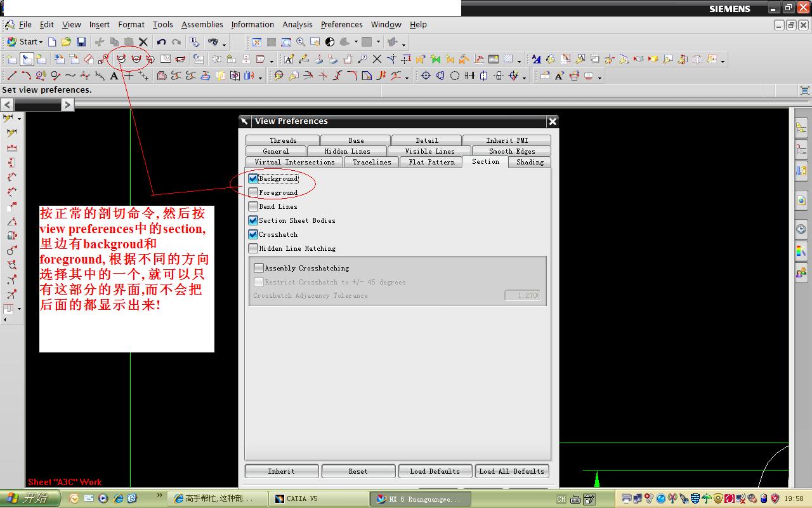Image resolution: width=812 pixels, height=508 pixels.
Task: Switch to CATIA V5 in the taskbar
Action: 318,498
